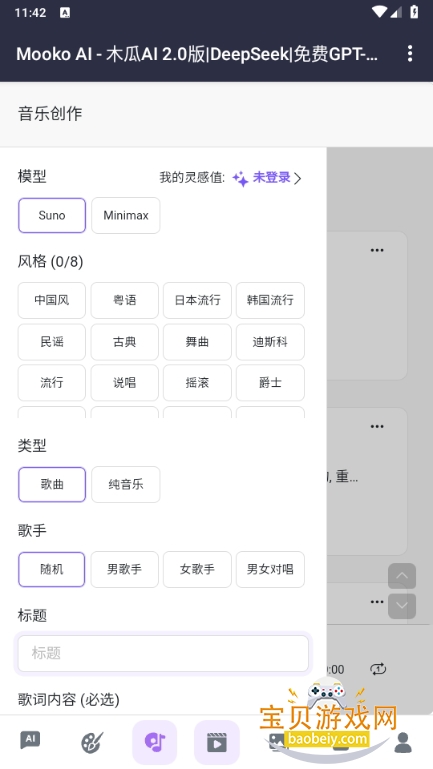Toggle 迪斯科 style tag

point(270,342)
